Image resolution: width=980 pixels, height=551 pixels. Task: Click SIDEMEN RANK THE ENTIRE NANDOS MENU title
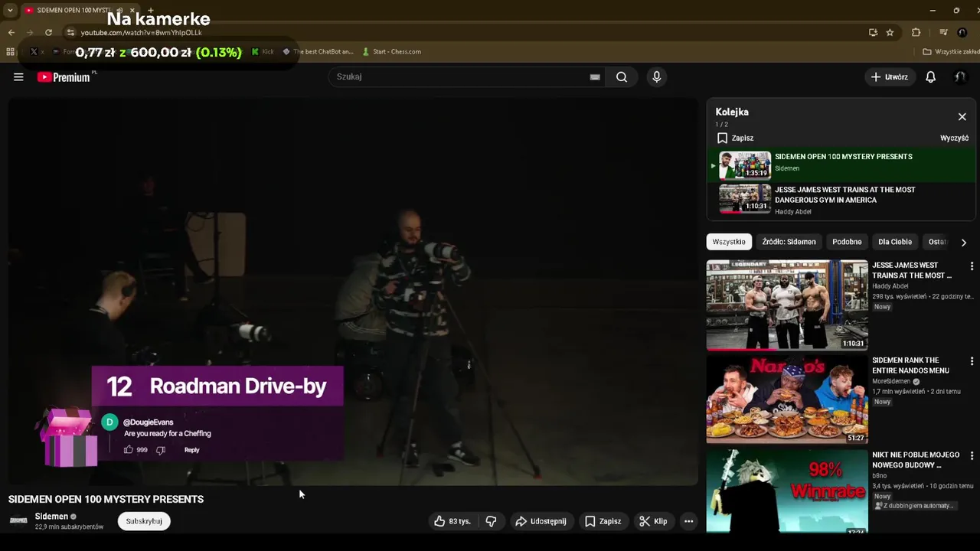click(x=910, y=365)
